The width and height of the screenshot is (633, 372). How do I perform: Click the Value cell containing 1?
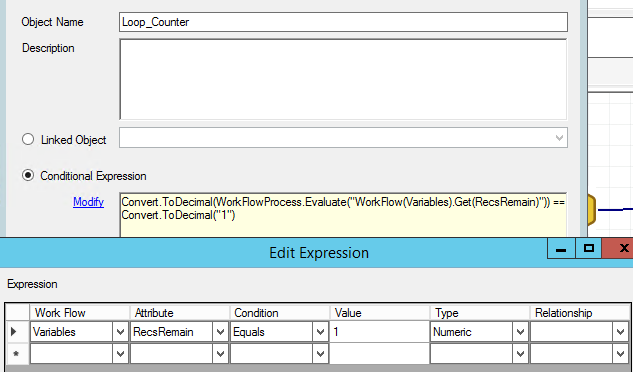click(379, 332)
